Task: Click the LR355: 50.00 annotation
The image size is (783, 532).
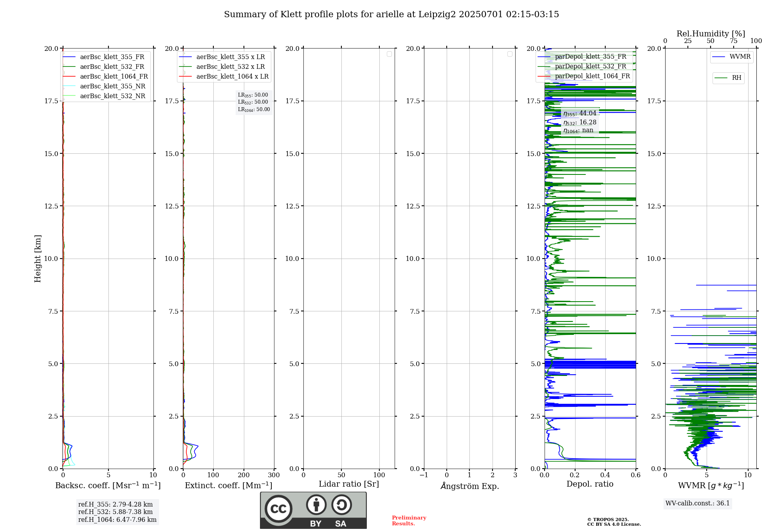Action: click(x=253, y=95)
